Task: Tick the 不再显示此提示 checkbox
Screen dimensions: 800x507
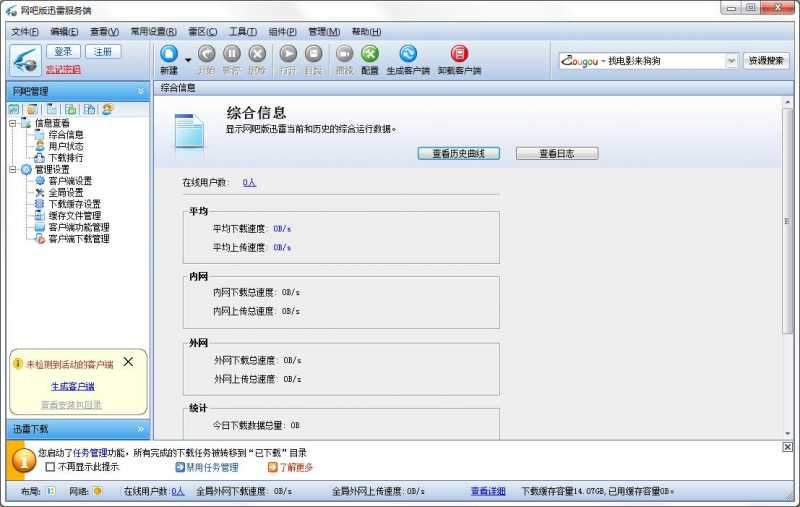Action: pyautogui.click(x=50, y=467)
